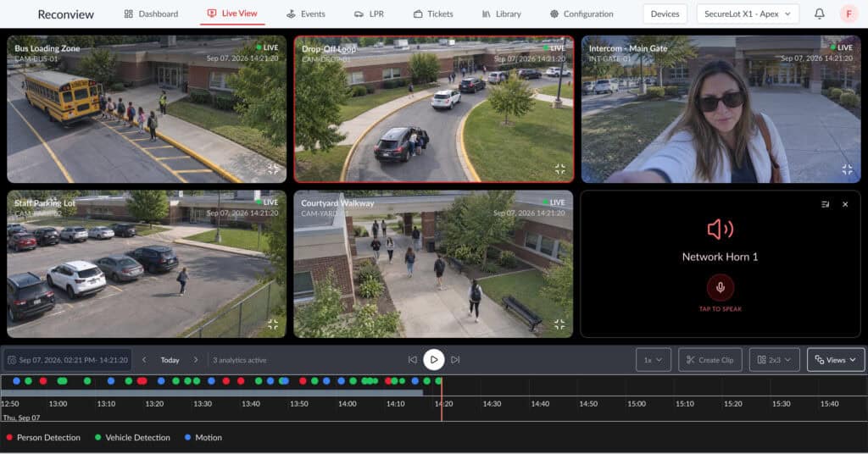Select the Courtyard Walkway camera tile
The height and width of the screenshot is (454, 868).
coord(433,263)
